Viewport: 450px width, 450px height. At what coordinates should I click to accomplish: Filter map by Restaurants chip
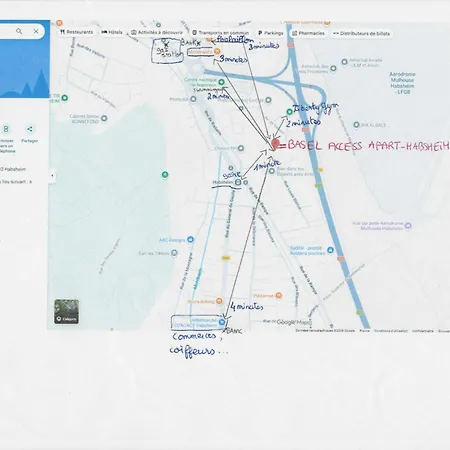(x=76, y=32)
